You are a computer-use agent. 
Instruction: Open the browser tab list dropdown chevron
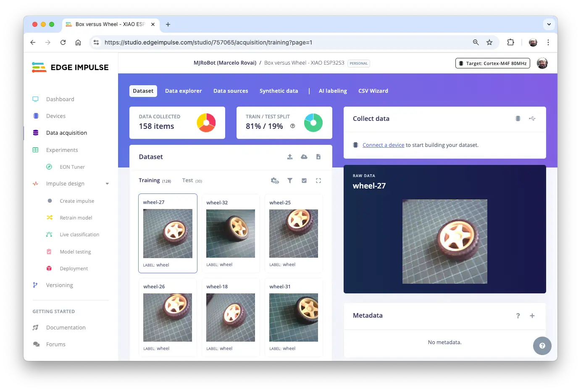(x=549, y=24)
